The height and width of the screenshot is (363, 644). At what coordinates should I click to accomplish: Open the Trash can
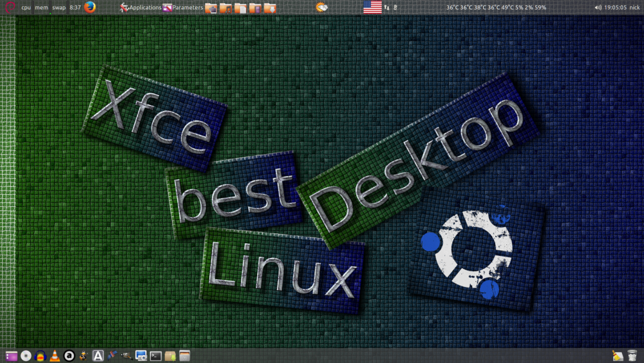(x=632, y=356)
